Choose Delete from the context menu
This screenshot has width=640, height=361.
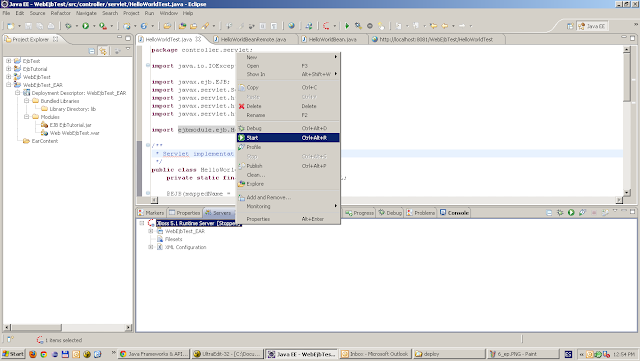(x=288, y=106)
